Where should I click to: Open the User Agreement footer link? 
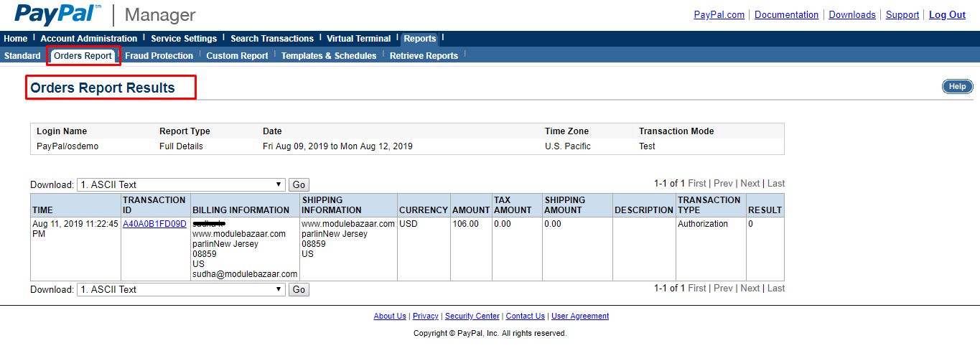(580, 317)
